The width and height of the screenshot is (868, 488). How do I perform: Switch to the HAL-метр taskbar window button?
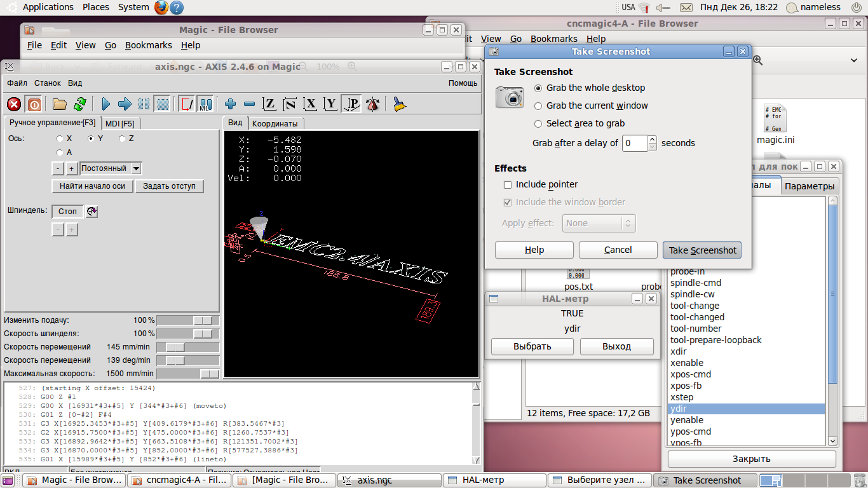pos(493,480)
